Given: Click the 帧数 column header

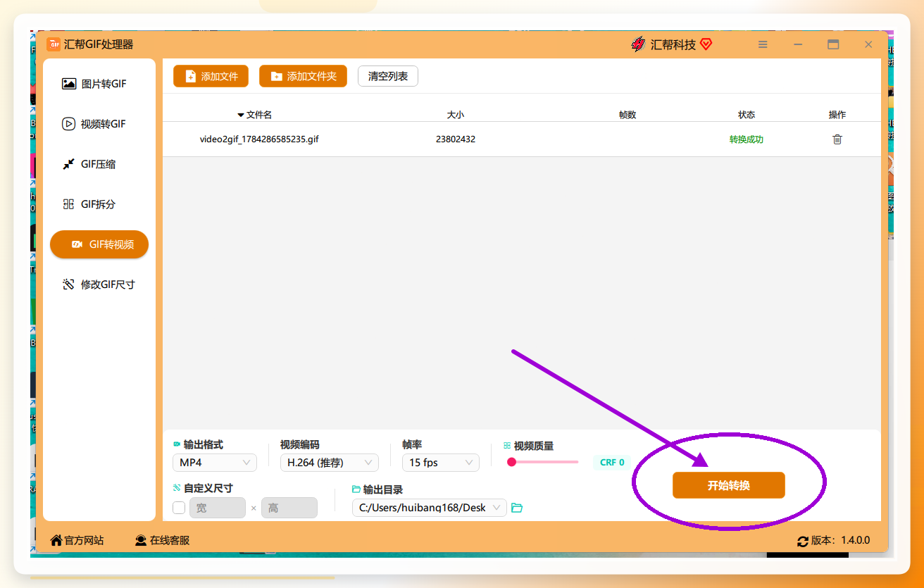Looking at the screenshot, I should pos(628,115).
